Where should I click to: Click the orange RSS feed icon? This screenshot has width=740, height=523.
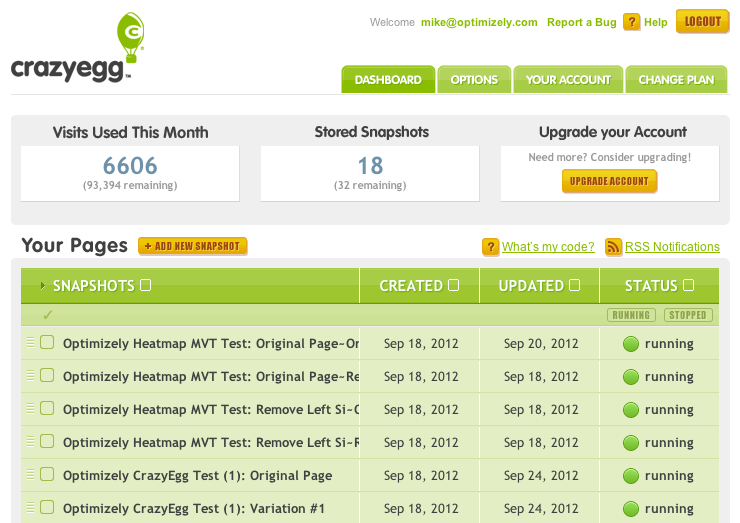pyautogui.click(x=613, y=247)
